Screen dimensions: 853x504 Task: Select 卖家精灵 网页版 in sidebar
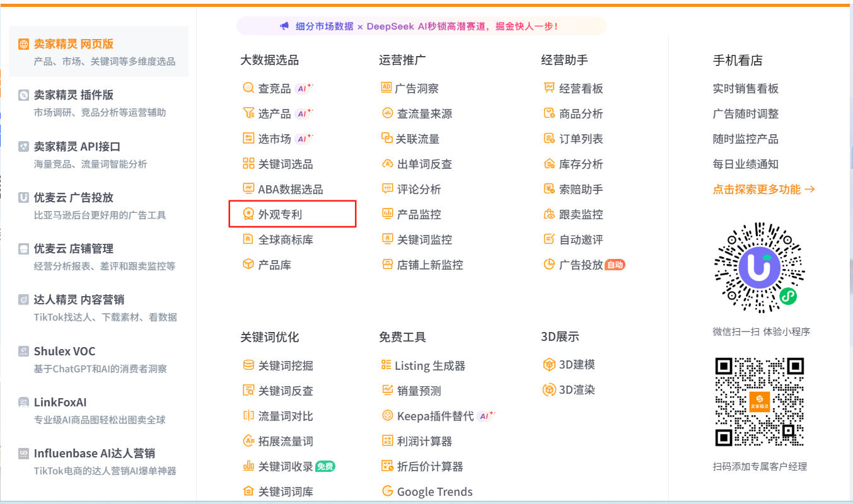pyautogui.click(x=99, y=52)
